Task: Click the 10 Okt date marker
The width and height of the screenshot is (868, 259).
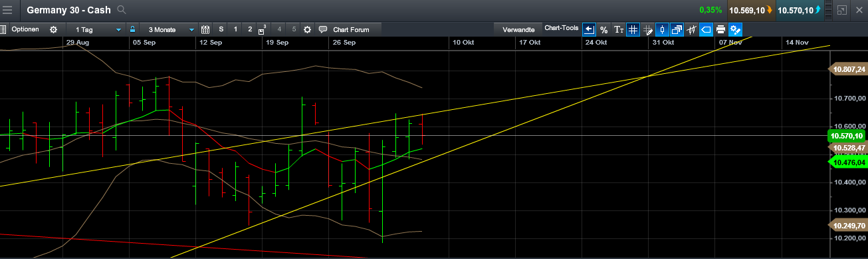Action: click(463, 43)
